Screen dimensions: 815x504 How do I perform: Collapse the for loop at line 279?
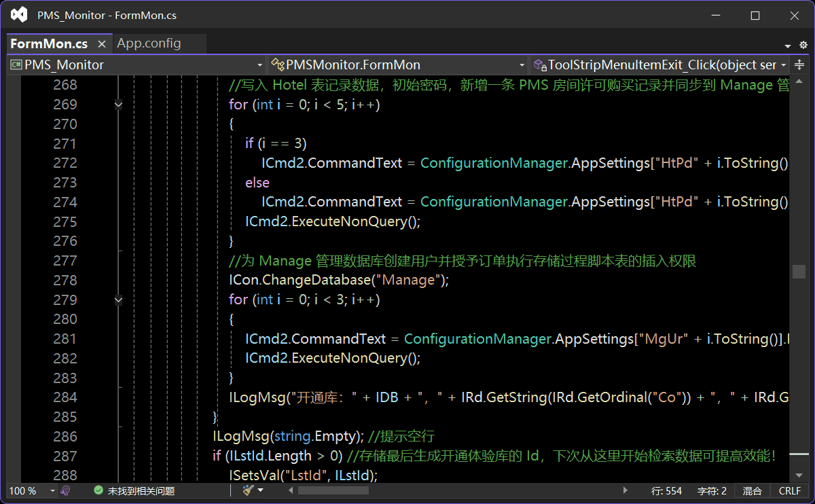tap(119, 300)
